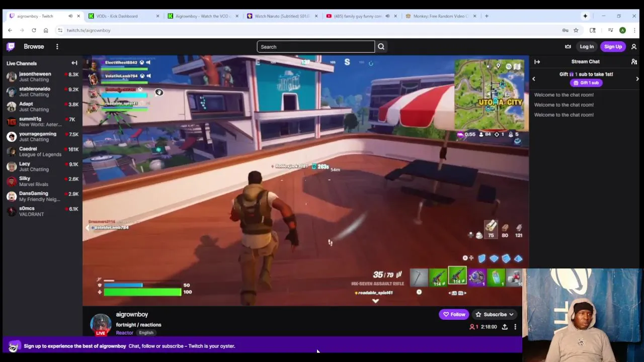Open yourragegaming channel avatar

11,137
